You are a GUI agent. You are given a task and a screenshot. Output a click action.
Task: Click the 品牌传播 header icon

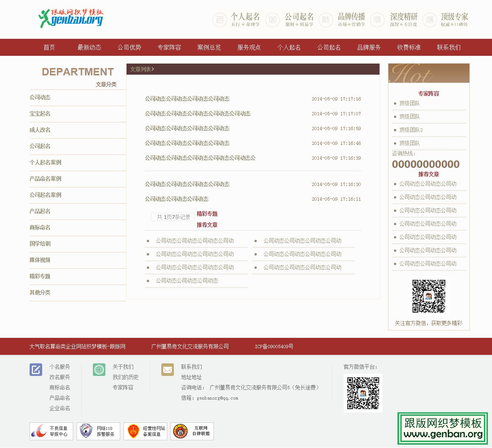pos(326,20)
